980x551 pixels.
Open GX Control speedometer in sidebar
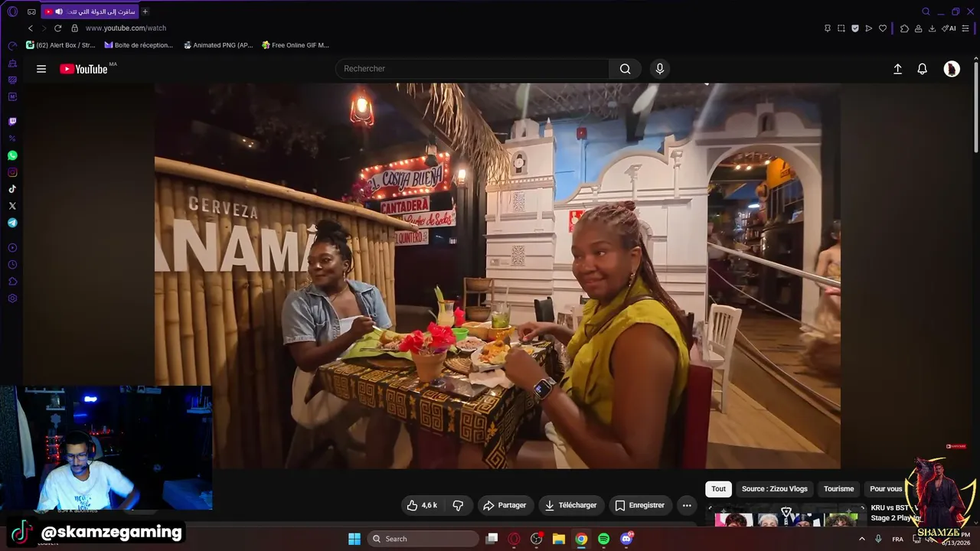coord(12,46)
